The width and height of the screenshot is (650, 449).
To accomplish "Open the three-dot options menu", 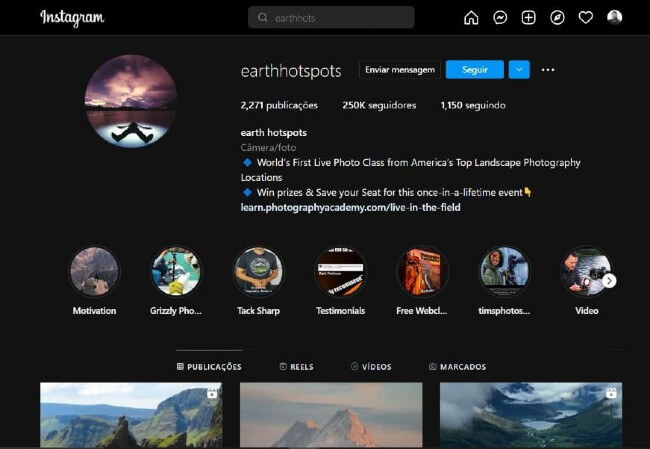I will click(548, 70).
